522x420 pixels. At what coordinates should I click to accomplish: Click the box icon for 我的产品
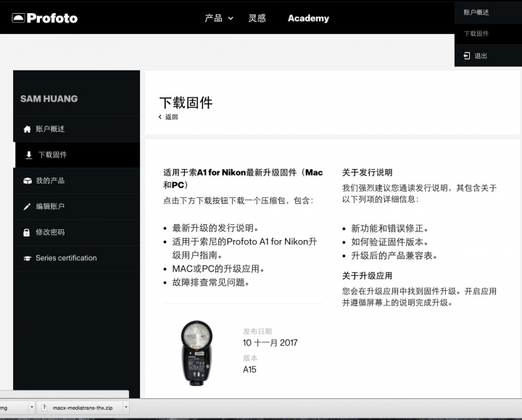pyautogui.click(x=28, y=181)
